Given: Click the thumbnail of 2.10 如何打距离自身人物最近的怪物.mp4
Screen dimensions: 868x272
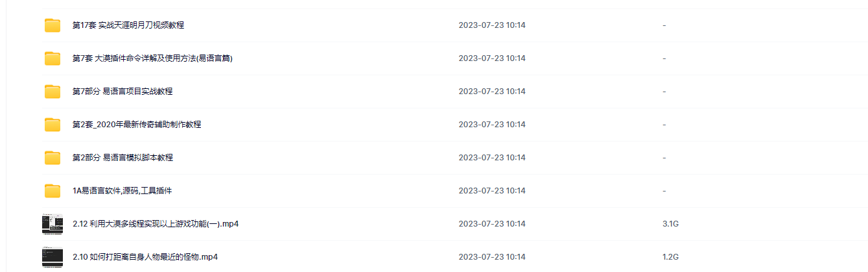Looking at the screenshot, I should (53, 258).
